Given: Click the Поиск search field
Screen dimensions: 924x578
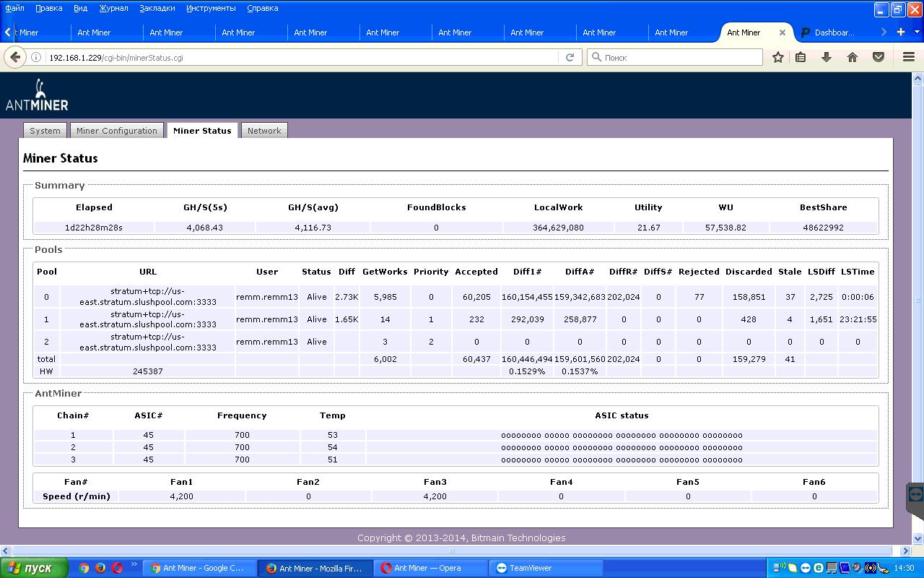Looking at the screenshot, I should [675, 57].
